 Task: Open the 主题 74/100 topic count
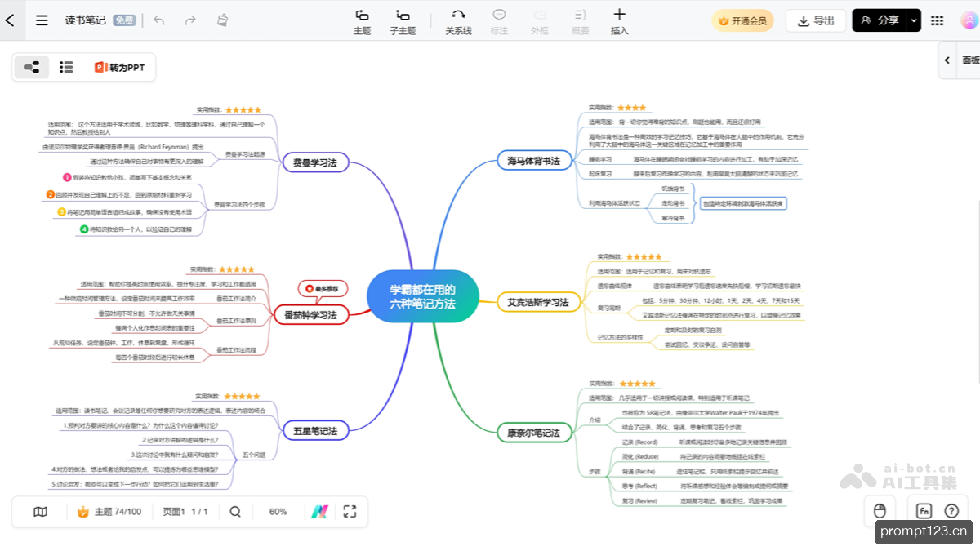[x=109, y=512]
